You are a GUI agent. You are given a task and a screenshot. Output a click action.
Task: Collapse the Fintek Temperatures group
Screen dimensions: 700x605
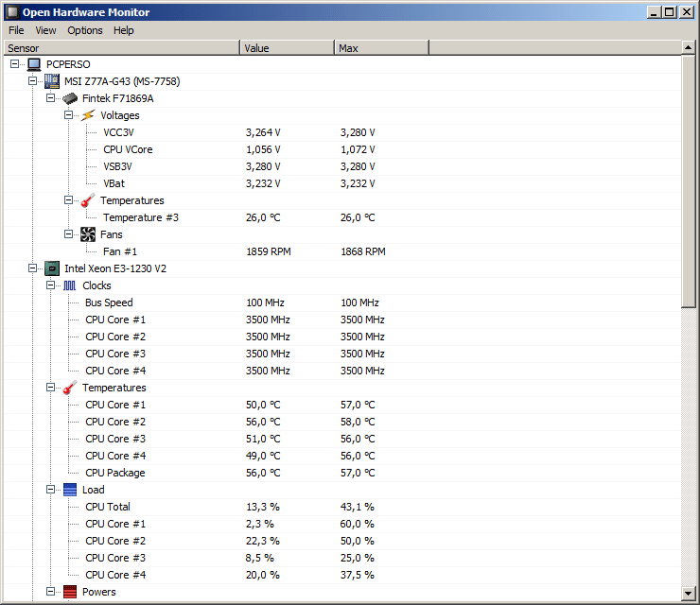[68, 199]
